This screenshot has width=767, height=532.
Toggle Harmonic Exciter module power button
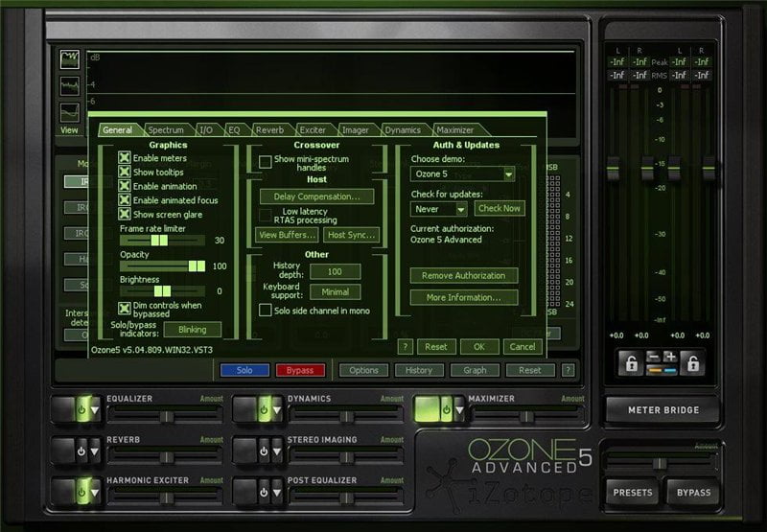(81, 492)
